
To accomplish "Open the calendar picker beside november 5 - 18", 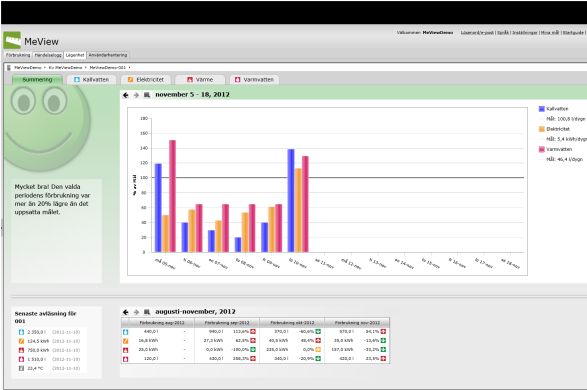I will (x=147, y=95).
